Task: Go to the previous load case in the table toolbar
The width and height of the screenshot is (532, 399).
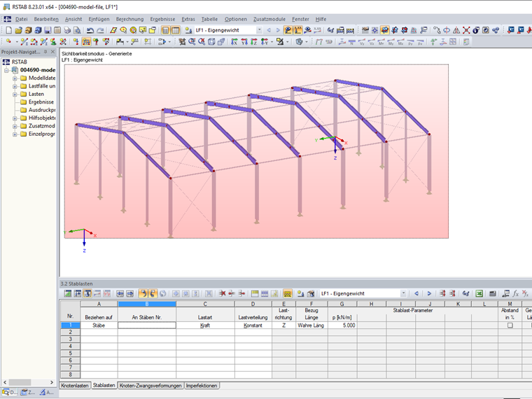Action: tap(416, 293)
